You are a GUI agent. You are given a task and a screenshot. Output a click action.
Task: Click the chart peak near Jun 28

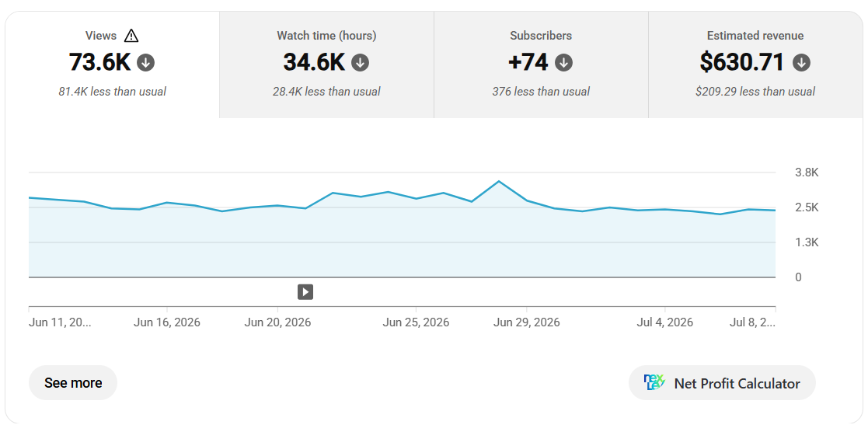coord(499,181)
